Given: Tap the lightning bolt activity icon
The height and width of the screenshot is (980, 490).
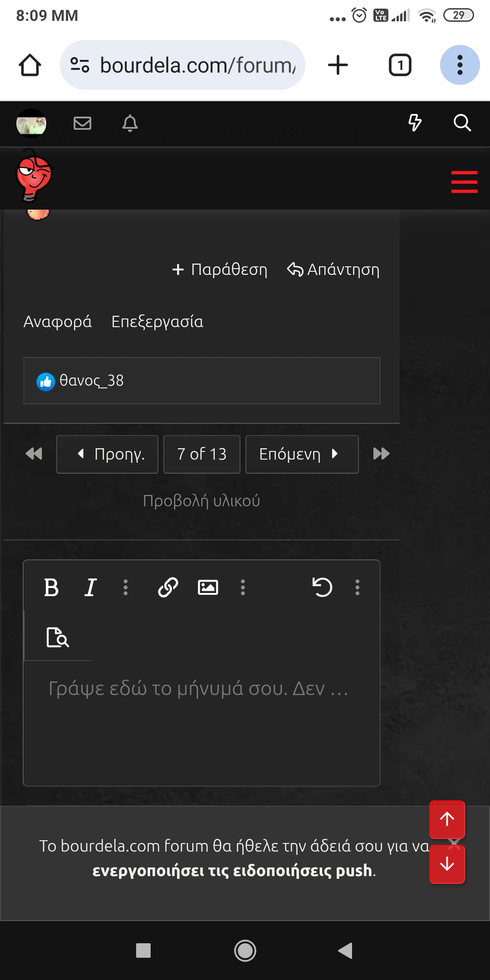Looking at the screenshot, I should pyautogui.click(x=415, y=123).
